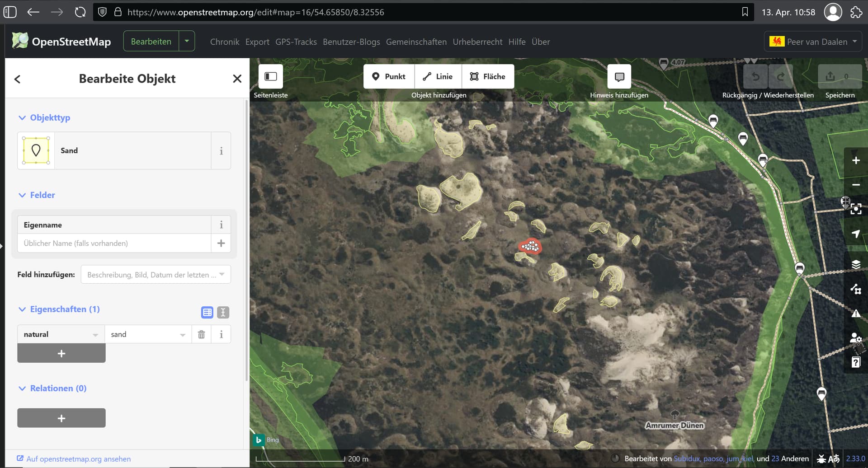The image size is (868, 468).
Task: Open the Über menu item
Action: point(541,42)
